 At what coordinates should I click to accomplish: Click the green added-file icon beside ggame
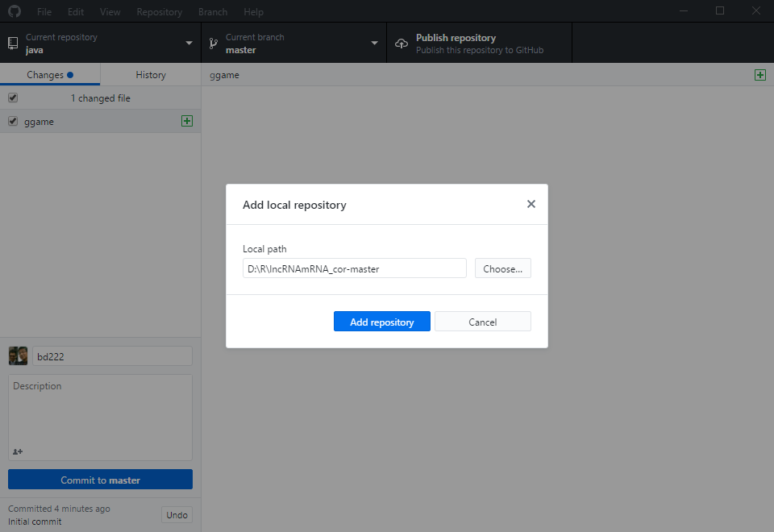point(187,121)
